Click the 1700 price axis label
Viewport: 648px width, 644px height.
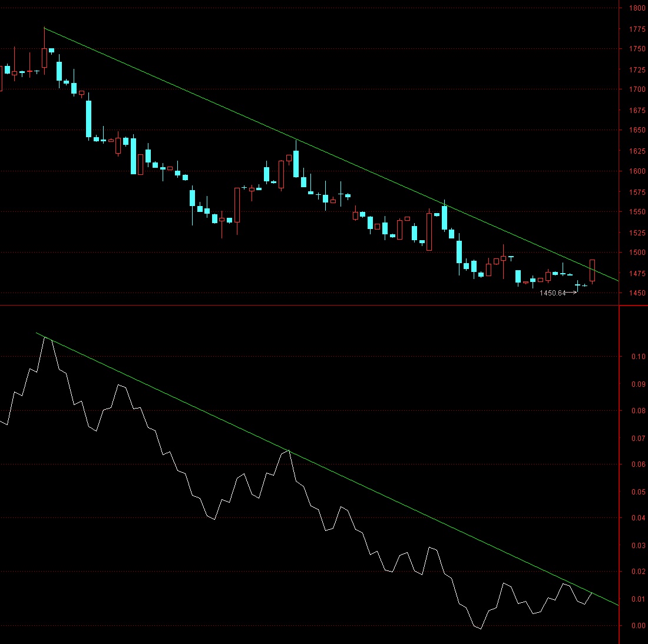pos(637,89)
